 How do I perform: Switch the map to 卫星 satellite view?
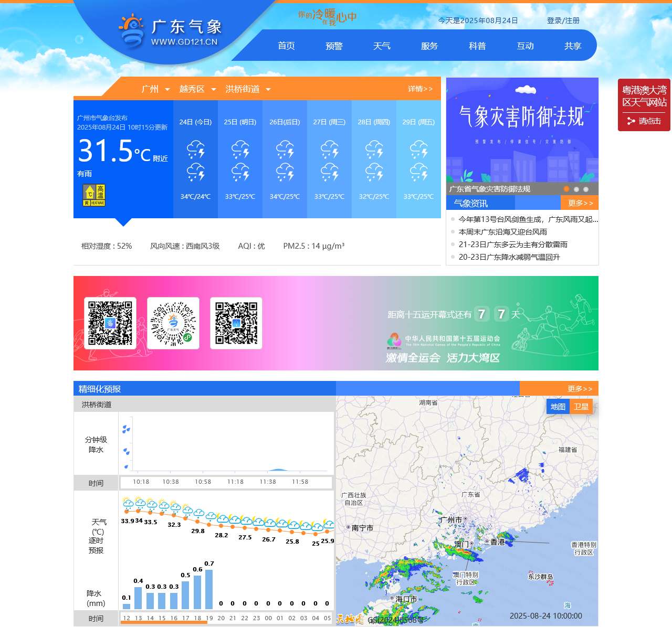[582, 406]
